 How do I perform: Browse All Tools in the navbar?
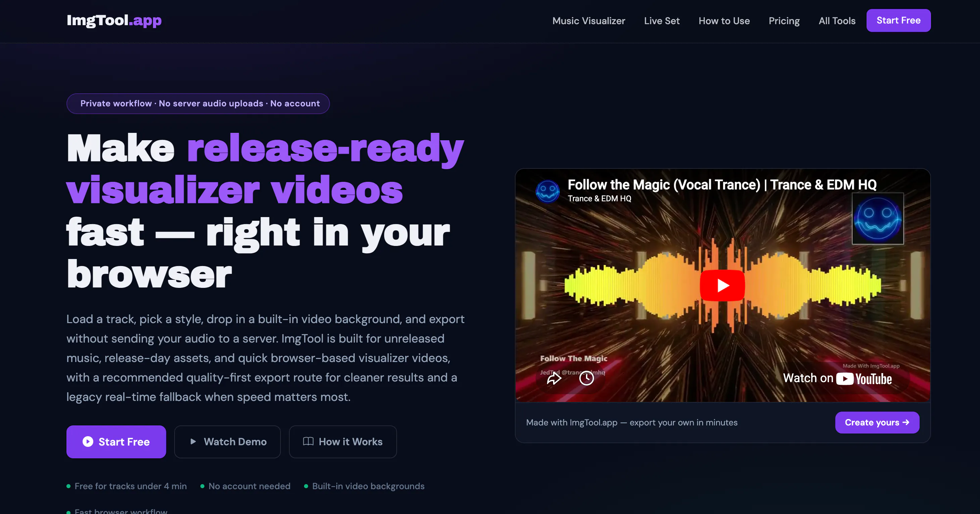pos(837,21)
